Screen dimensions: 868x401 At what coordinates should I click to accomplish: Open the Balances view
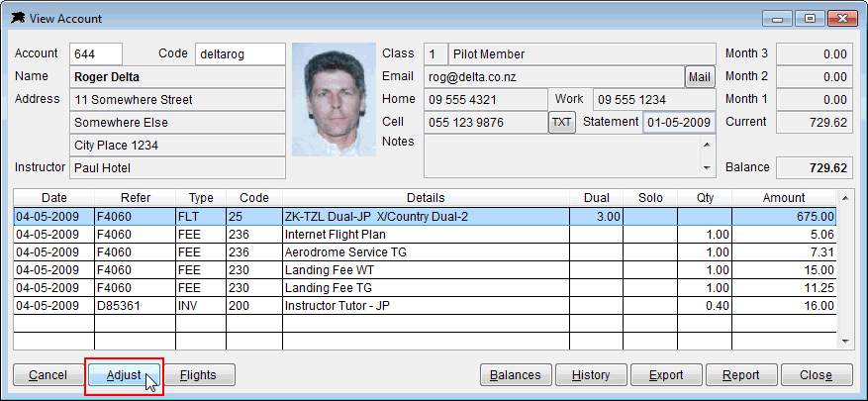516,375
